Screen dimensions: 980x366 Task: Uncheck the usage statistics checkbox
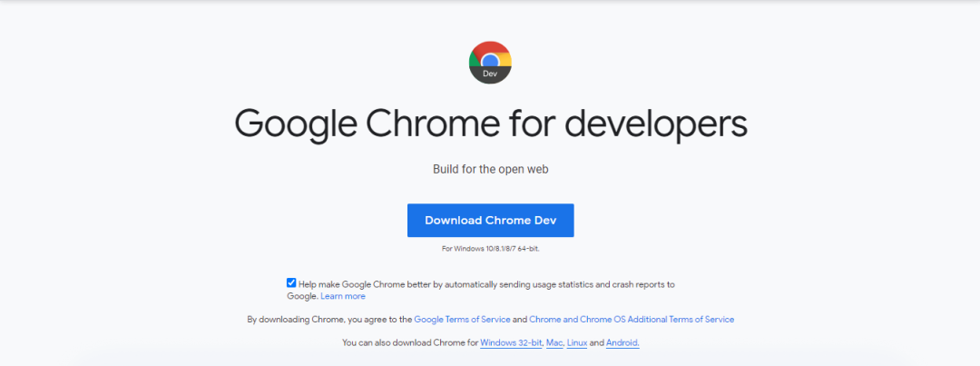(x=291, y=282)
